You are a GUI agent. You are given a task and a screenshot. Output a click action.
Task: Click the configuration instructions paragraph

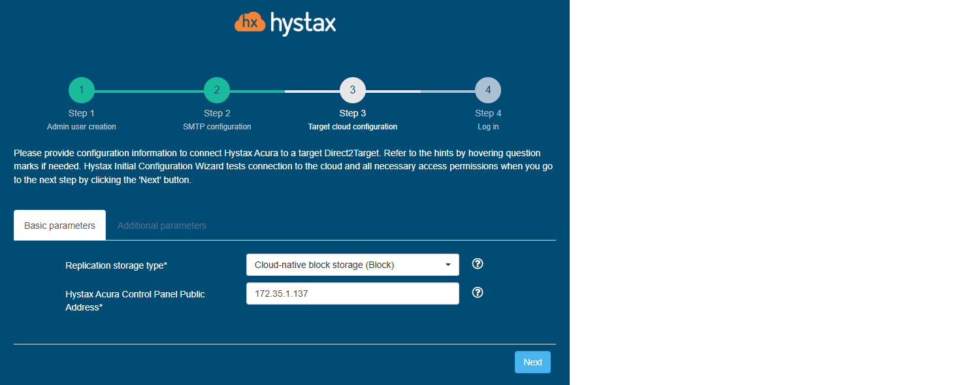pyautogui.click(x=284, y=167)
